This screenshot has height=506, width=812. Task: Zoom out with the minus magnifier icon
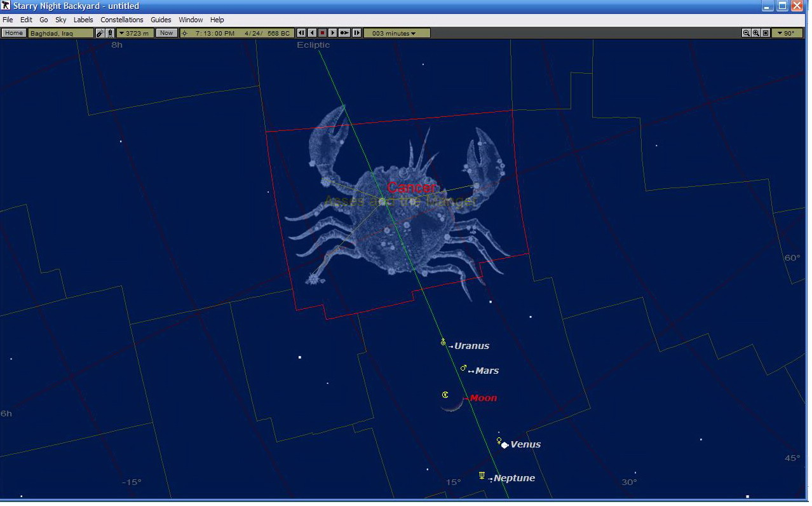pyautogui.click(x=747, y=33)
